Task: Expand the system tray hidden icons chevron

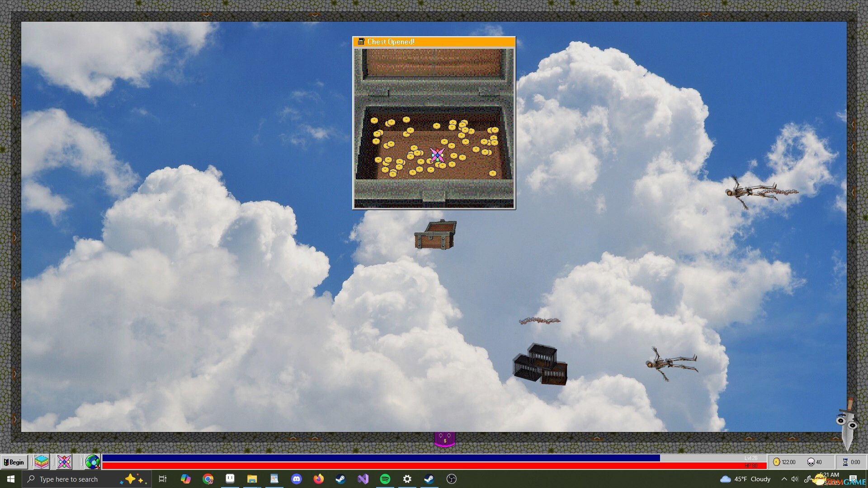Action: tap(784, 479)
